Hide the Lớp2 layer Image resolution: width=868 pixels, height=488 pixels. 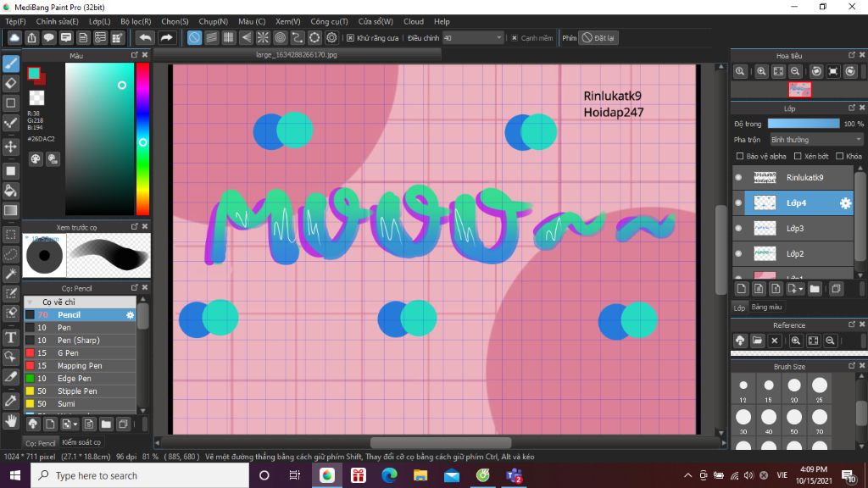coord(738,253)
